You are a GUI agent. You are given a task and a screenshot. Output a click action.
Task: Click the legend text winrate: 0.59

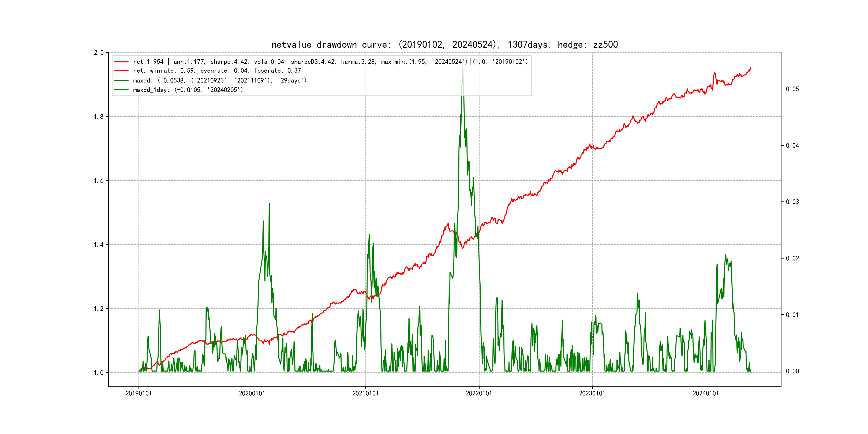(172, 71)
